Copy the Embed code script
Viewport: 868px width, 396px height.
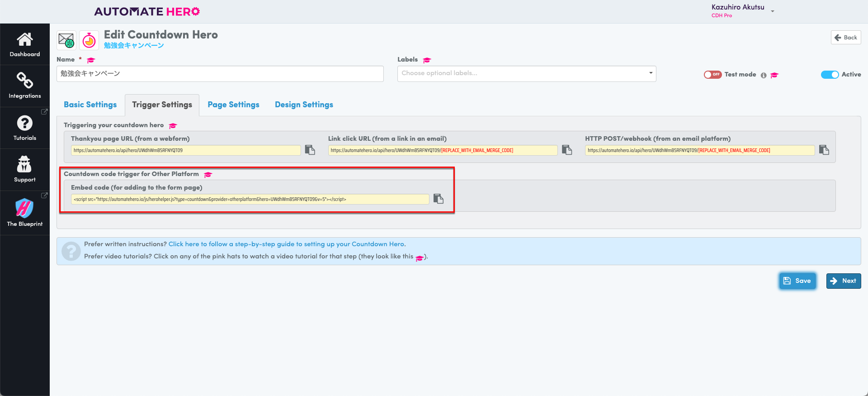point(439,199)
